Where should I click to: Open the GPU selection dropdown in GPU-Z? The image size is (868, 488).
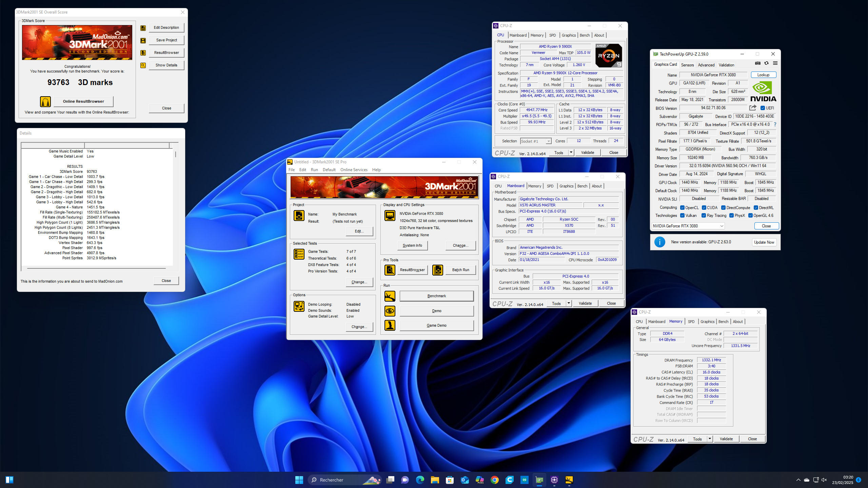pos(688,226)
